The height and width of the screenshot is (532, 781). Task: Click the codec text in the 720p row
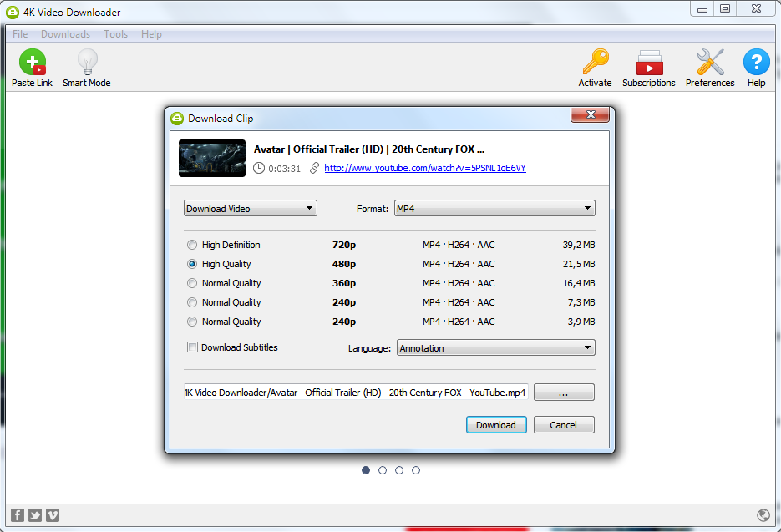(459, 245)
